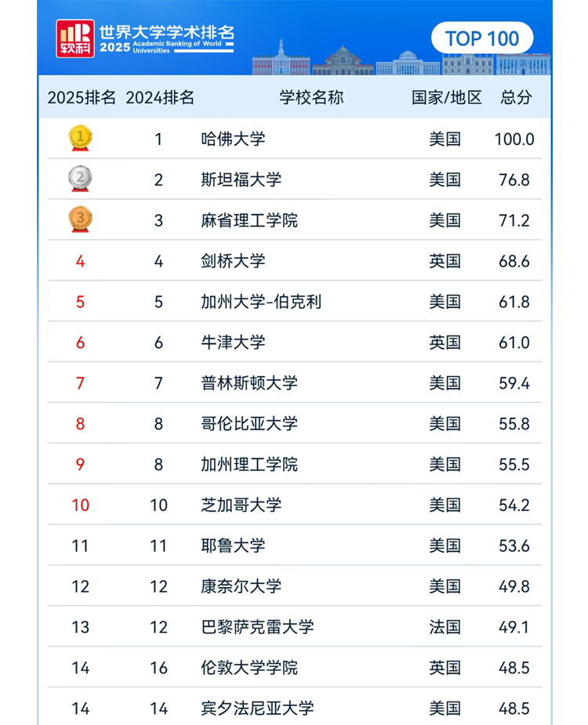The image size is (588, 725).
Task: Click the red rank number 10
Action: coord(80,505)
